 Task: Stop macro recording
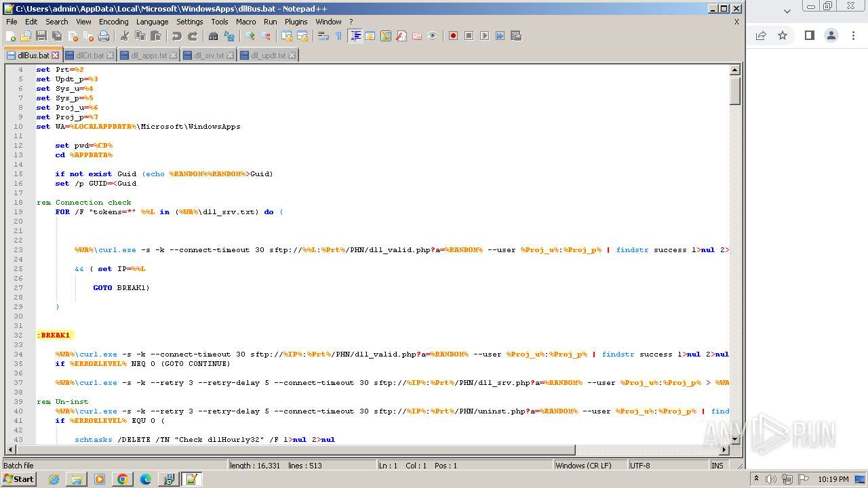tap(469, 36)
